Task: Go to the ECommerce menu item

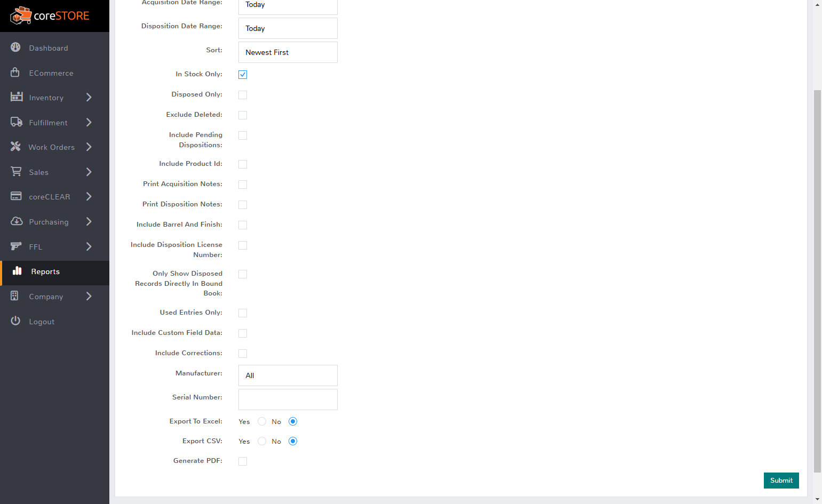Action: coord(54,73)
